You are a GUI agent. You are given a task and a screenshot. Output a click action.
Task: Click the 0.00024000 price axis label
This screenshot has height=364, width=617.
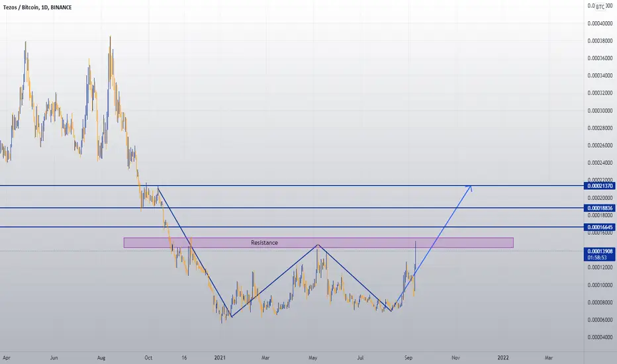[x=600, y=163]
